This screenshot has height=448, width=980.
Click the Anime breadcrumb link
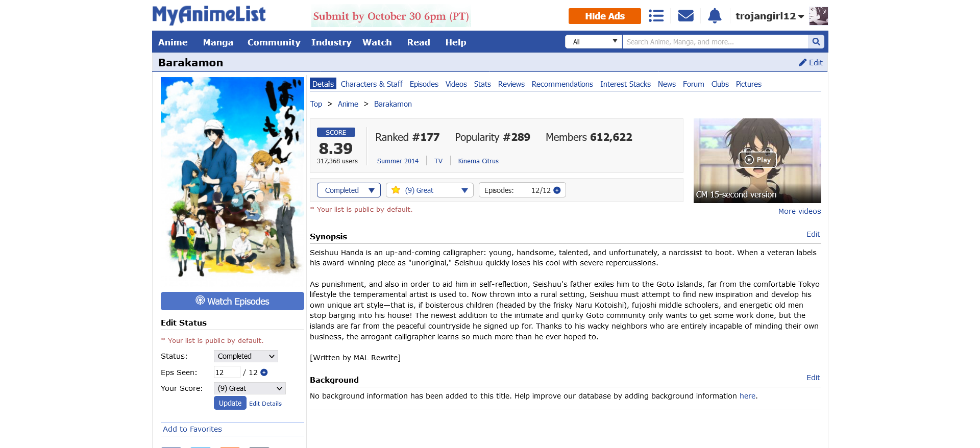(348, 104)
